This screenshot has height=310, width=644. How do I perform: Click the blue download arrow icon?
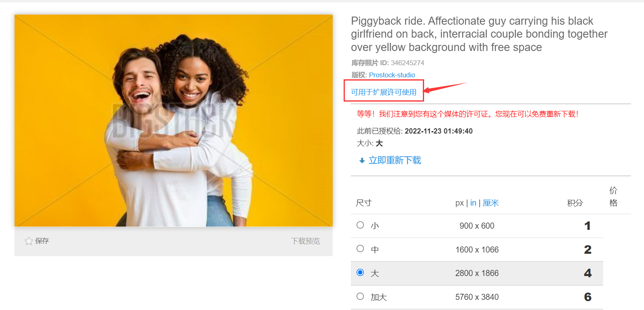coord(362,161)
